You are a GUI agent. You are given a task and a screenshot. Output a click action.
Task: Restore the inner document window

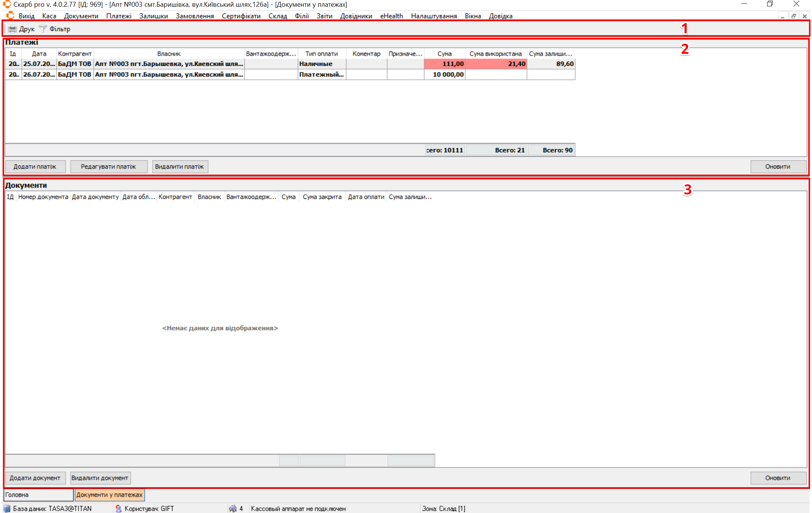click(x=793, y=16)
